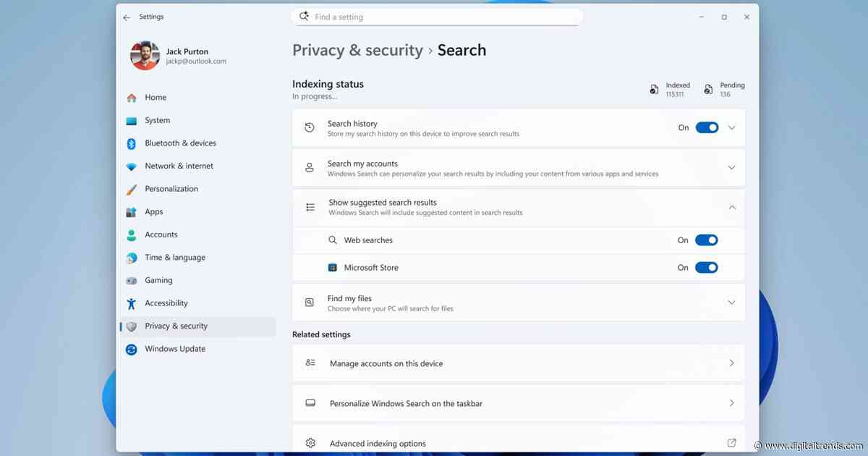Click the Manage accounts icon
The height and width of the screenshot is (456, 868).
point(310,363)
